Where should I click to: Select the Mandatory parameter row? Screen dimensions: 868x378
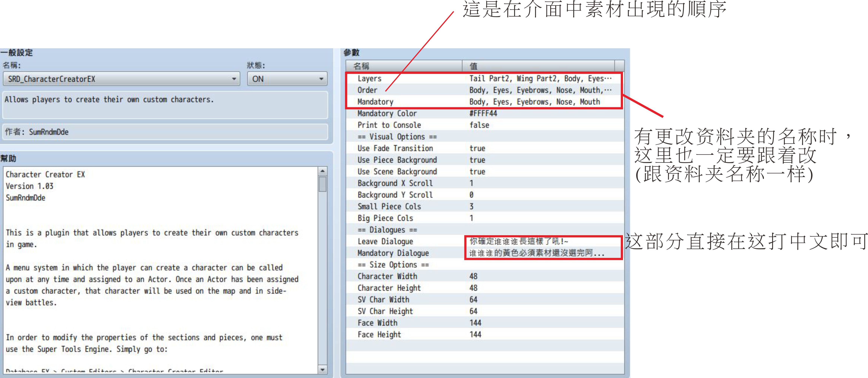[x=485, y=102]
